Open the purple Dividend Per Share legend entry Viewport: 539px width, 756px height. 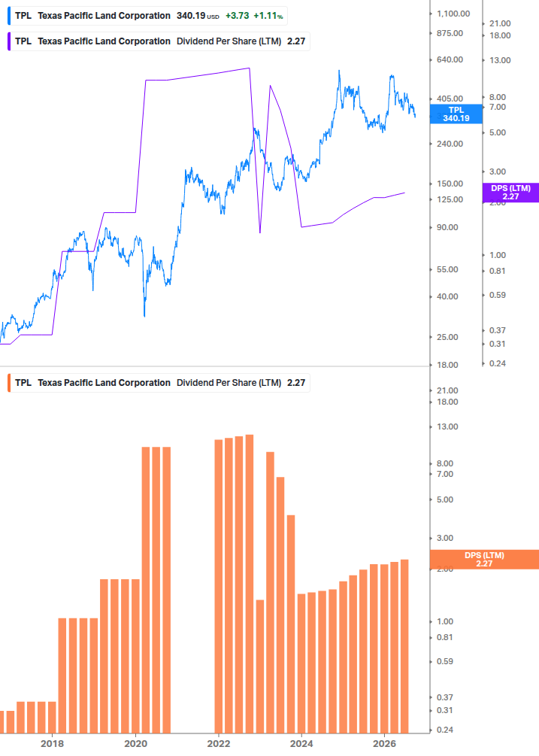159,41
